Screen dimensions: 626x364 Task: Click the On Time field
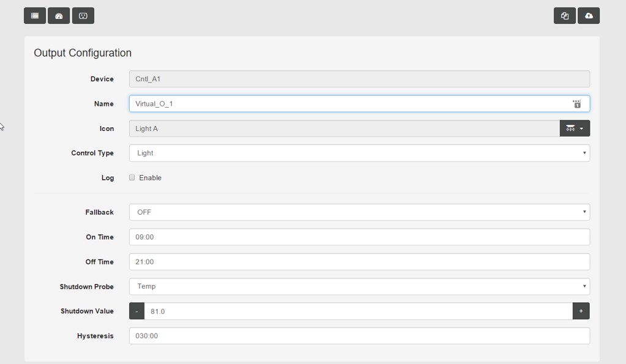[359, 237]
